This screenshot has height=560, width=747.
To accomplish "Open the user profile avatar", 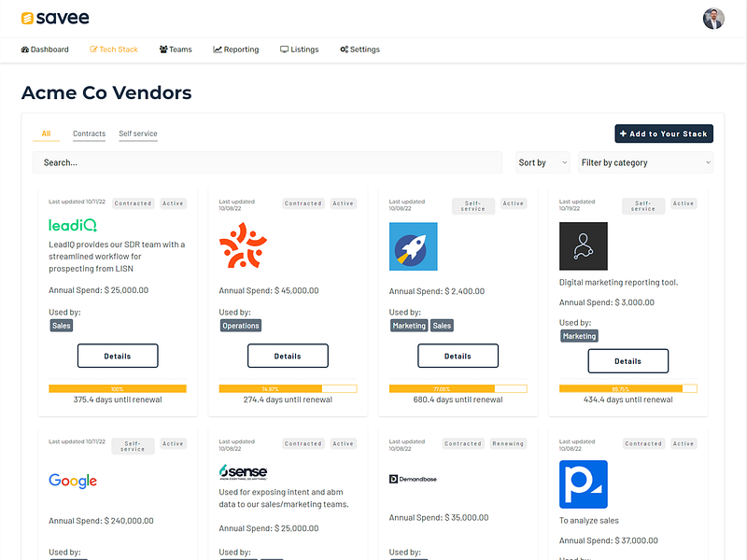I will [713, 19].
